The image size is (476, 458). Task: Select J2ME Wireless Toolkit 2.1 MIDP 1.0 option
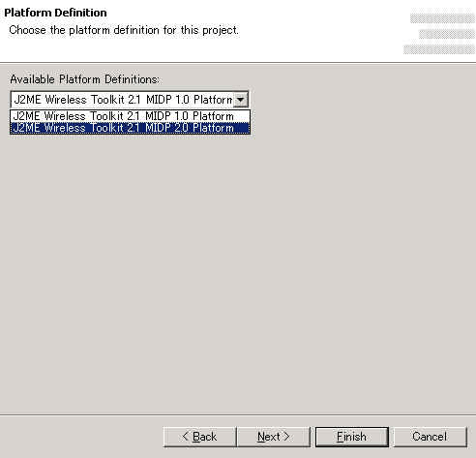tap(130, 116)
